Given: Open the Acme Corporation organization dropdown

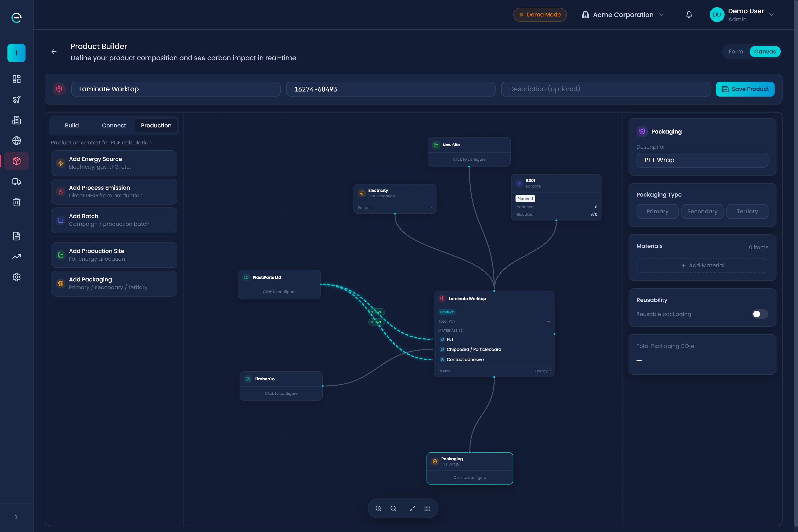Looking at the screenshot, I should (x=623, y=15).
